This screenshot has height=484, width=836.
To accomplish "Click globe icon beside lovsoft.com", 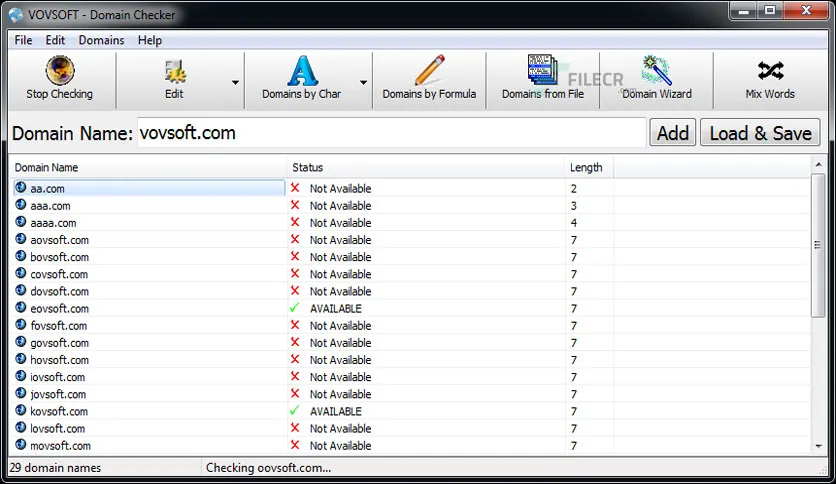I will pyautogui.click(x=21, y=427).
